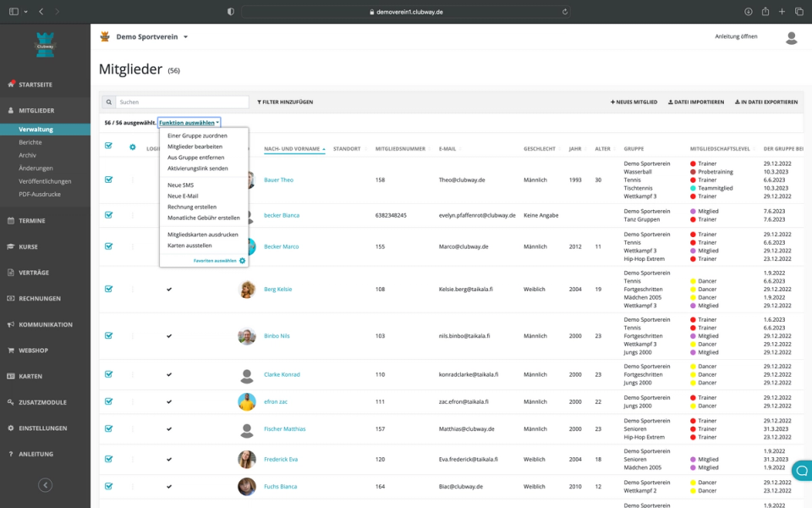The height and width of the screenshot is (508, 812).
Task: Click Datei importieren button
Action: 696,102
